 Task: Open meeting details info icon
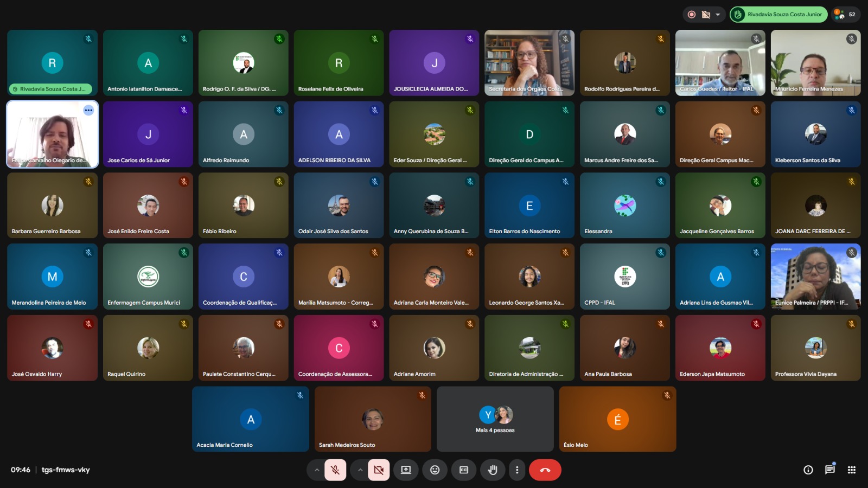808,470
